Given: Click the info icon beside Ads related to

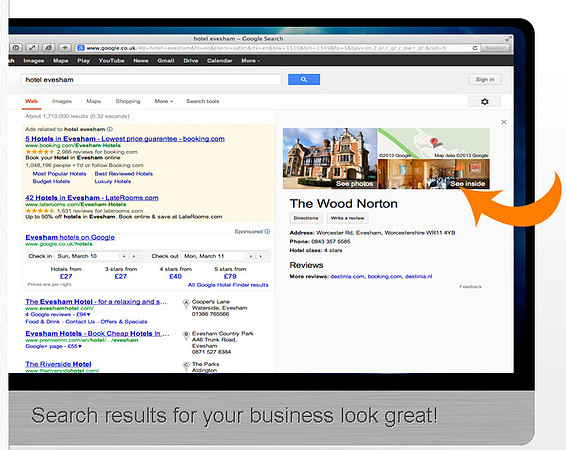Looking at the screenshot, I should (110, 129).
